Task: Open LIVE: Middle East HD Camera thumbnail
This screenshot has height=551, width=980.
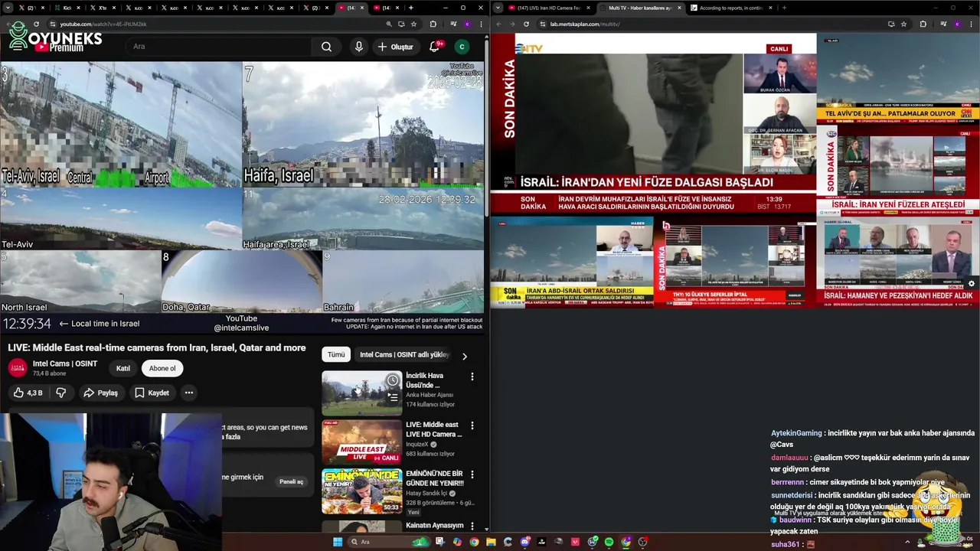Action: coord(361,442)
